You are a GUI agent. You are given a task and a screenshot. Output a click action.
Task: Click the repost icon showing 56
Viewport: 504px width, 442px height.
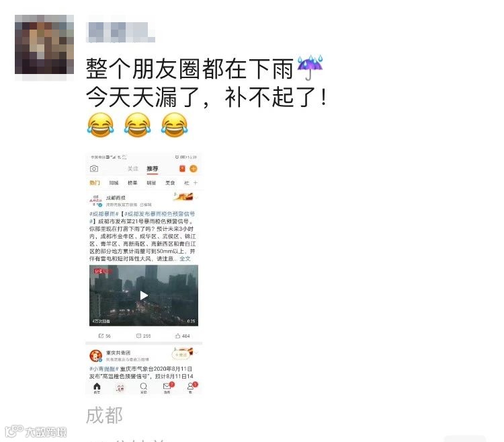coord(101,336)
